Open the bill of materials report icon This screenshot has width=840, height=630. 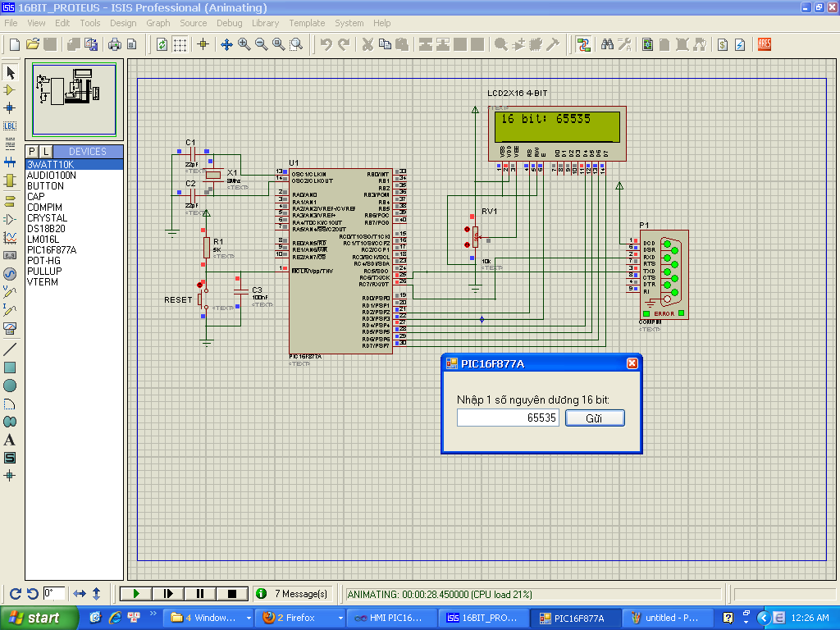click(x=723, y=44)
